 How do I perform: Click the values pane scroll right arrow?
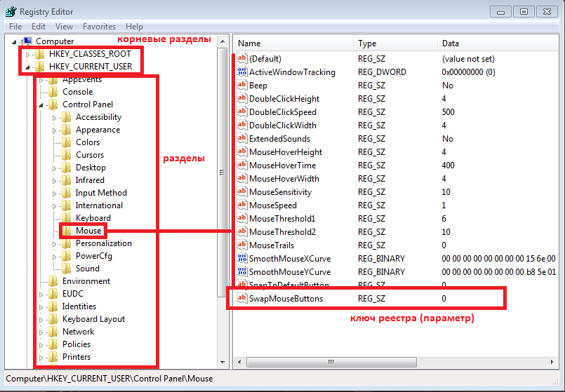click(x=552, y=362)
